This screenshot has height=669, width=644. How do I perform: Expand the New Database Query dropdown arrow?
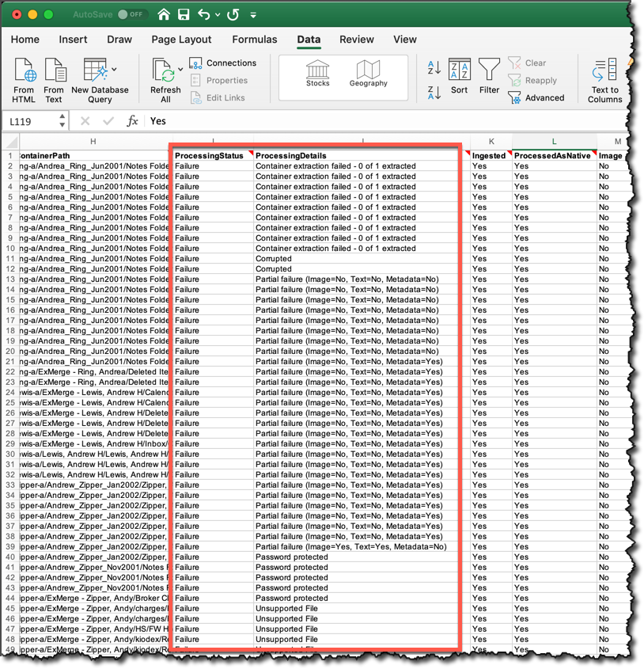[x=114, y=69]
